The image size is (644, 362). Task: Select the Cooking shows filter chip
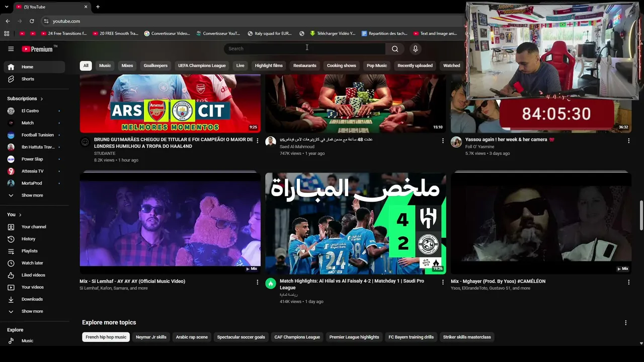(x=341, y=65)
